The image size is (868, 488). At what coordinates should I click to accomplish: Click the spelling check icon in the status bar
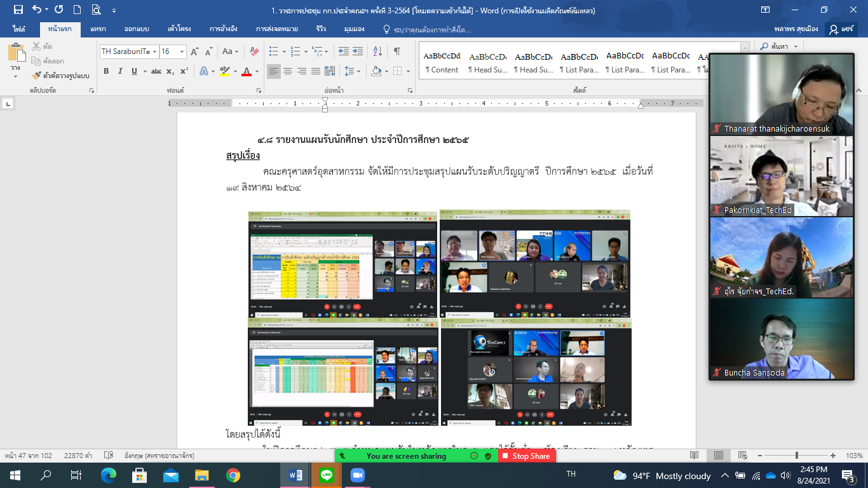[x=109, y=456]
